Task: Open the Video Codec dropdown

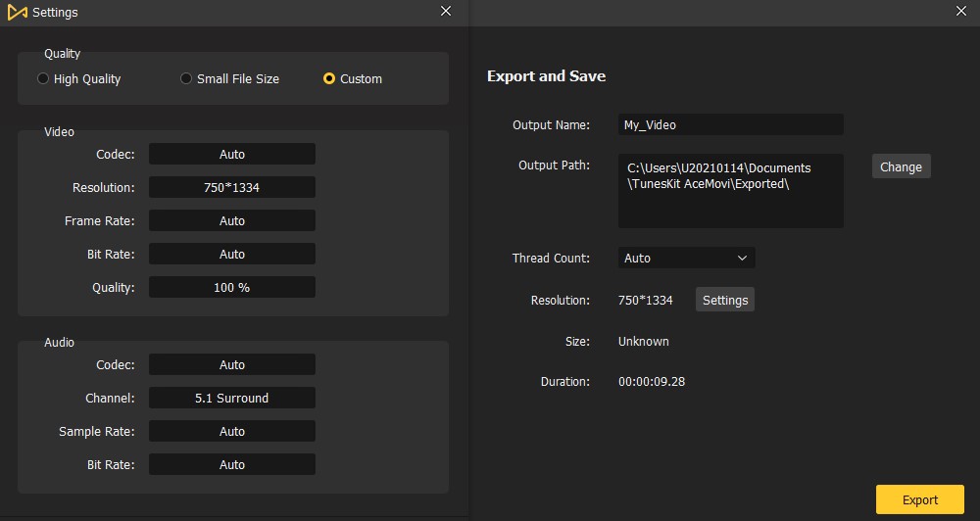Action: pyautogui.click(x=232, y=155)
